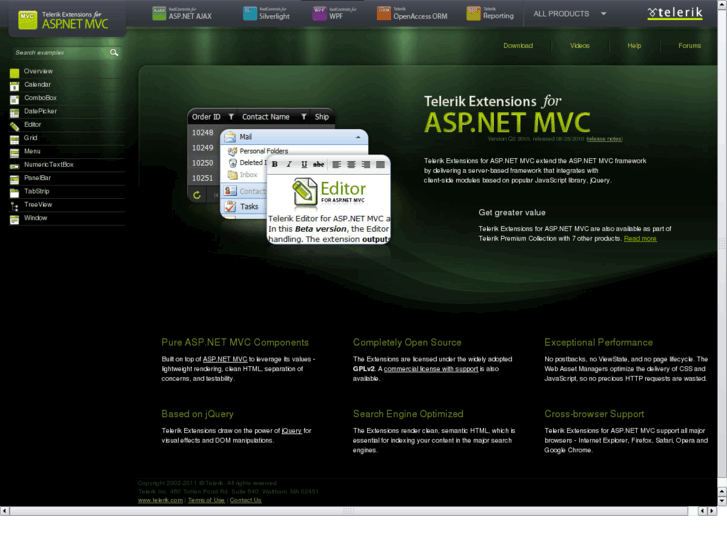Image resolution: width=727 pixels, height=545 pixels.
Task: Expand the ALL PRODUCTS dropdown
Action: pos(570,14)
